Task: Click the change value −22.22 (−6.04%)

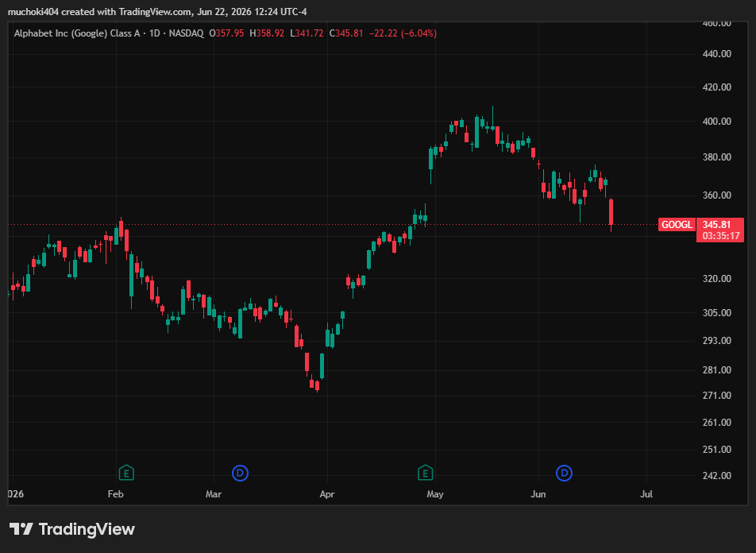Action: 403,33
